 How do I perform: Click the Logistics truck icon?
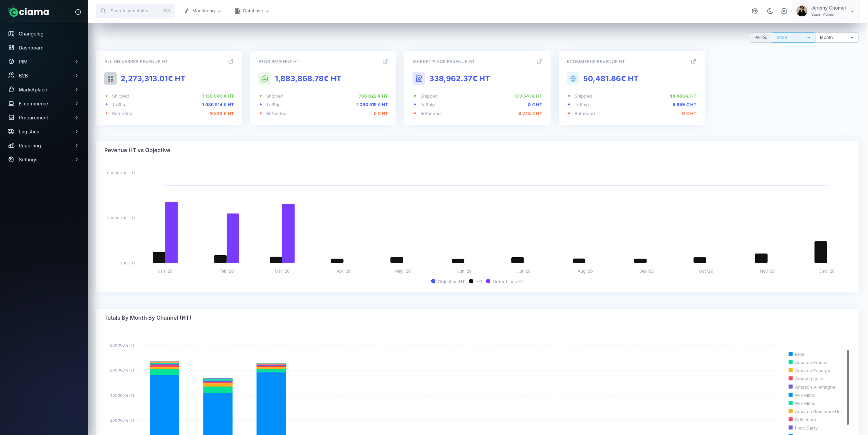coord(11,131)
